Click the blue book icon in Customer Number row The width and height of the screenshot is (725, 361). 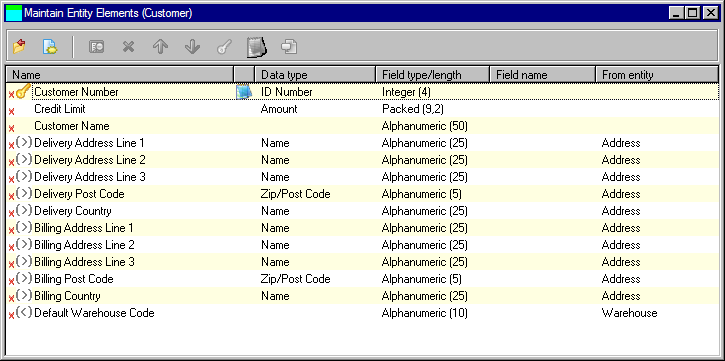[x=244, y=92]
